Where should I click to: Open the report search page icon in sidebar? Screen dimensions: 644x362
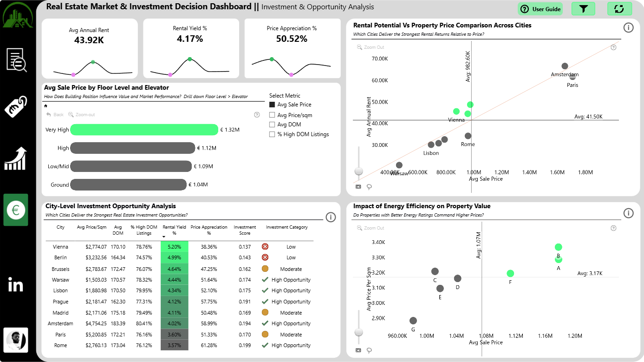16,60
